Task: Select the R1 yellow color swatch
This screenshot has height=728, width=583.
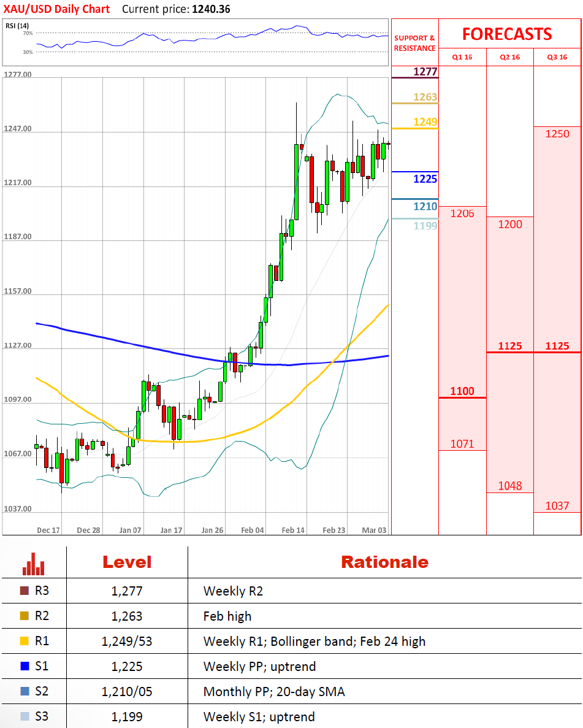Action: pos(25,641)
